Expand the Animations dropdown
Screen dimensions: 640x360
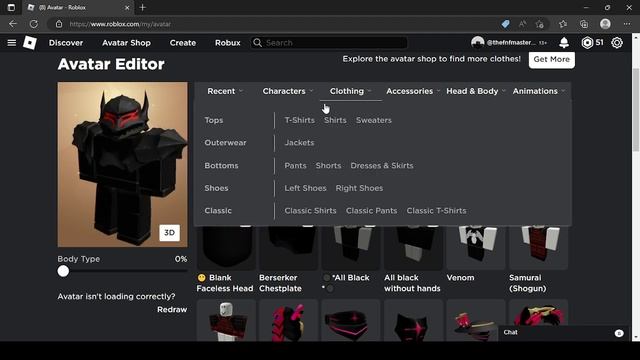point(539,91)
